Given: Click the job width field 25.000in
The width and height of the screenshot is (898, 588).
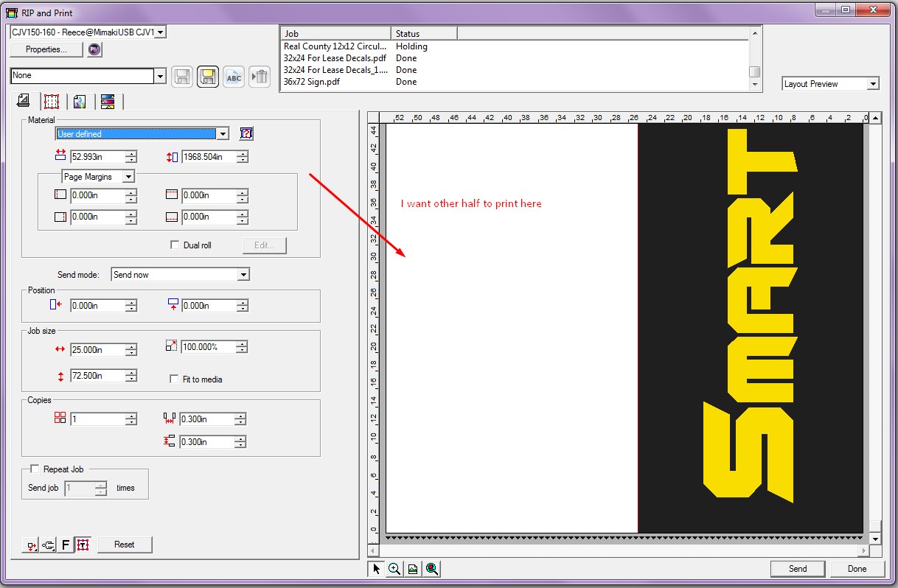Looking at the screenshot, I should [x=97, y=349].
